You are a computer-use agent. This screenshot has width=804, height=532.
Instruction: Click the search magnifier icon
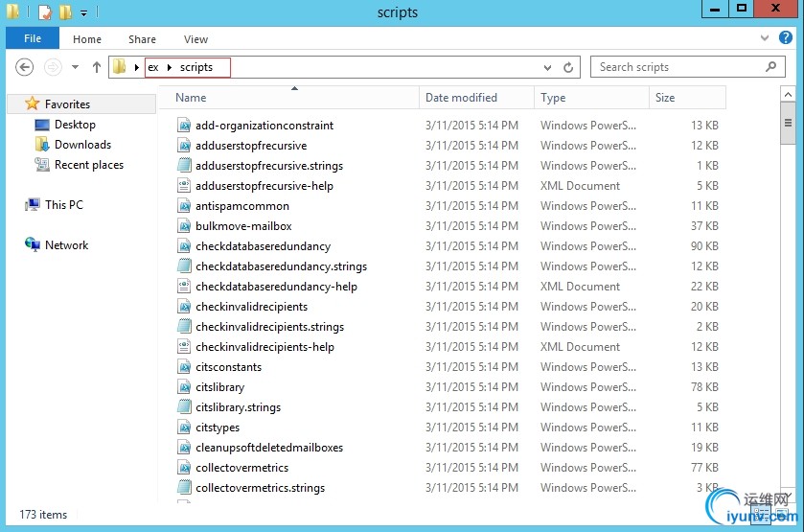pyautogui.click(x=770, y=67)
